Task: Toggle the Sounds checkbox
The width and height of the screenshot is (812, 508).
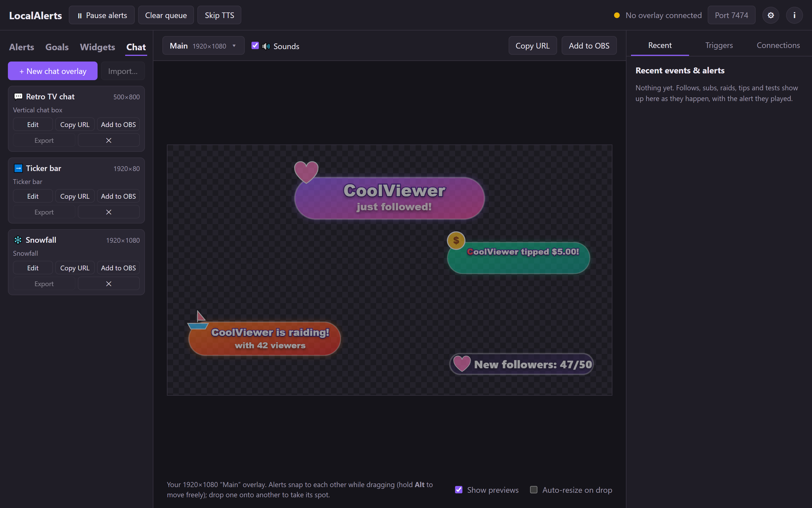Action: point(255,46)
